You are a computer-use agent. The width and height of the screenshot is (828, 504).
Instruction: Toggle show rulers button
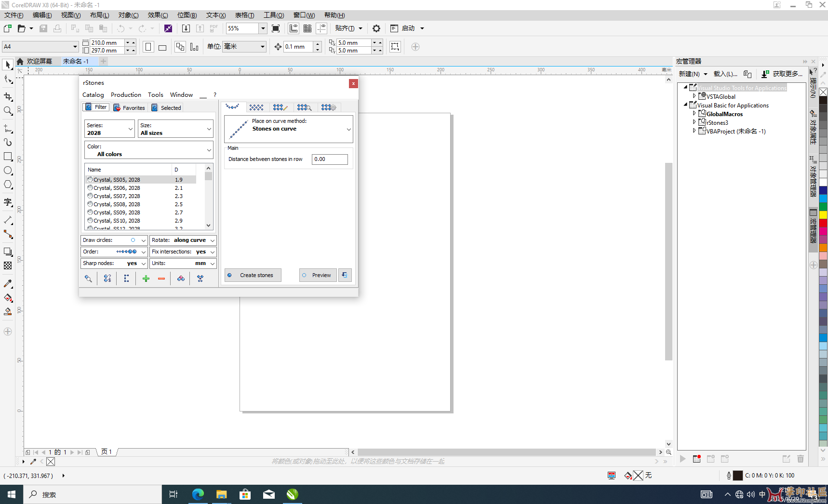tap(294, 28)
